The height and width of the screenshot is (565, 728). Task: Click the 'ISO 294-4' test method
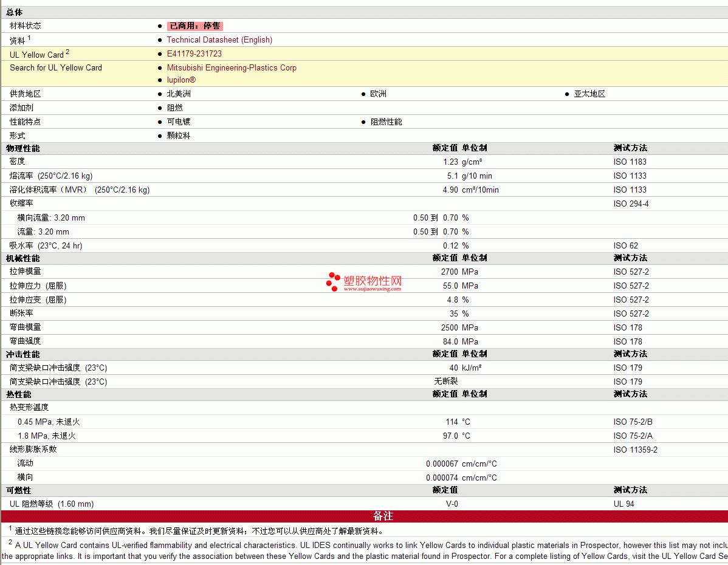[x=631, y=204]
